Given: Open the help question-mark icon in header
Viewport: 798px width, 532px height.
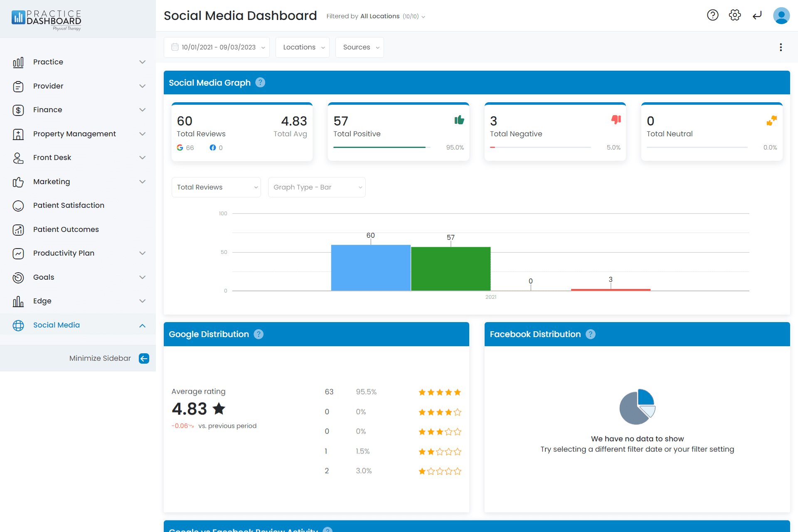Looking at the screenshot, I should pyautogui.click(x=713, y=15).
